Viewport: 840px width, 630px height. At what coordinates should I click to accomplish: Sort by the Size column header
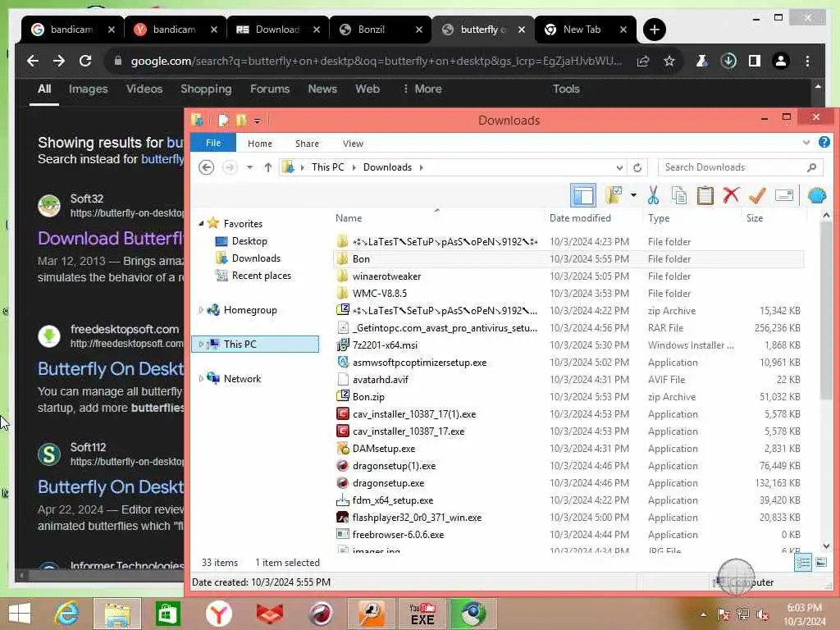pos(755,218)
